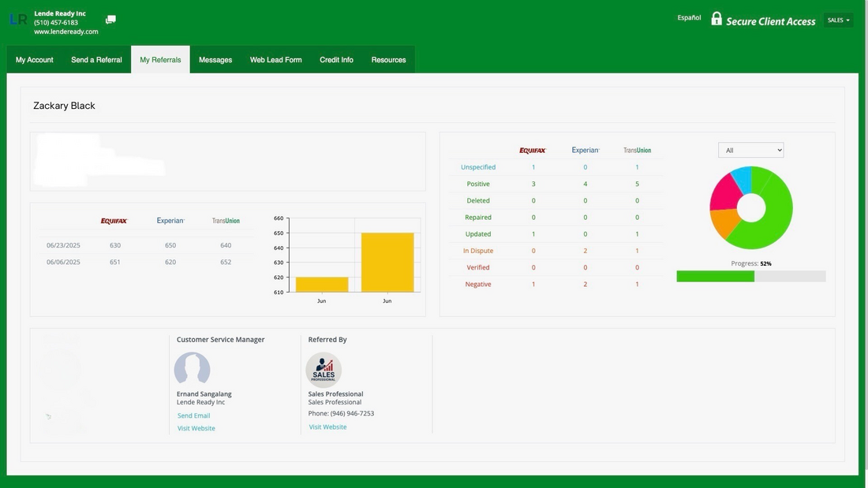Viewport: 868px width, 488px height.
Task: Click the Customer Service Manager avatar
Action: (x=192, y=370)
